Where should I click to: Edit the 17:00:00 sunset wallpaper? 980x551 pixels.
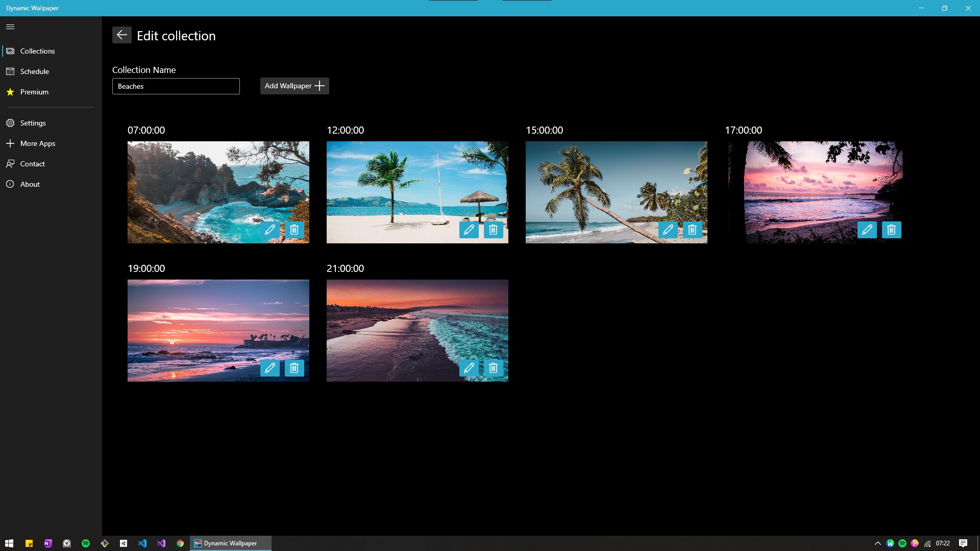tap(867, 230)
